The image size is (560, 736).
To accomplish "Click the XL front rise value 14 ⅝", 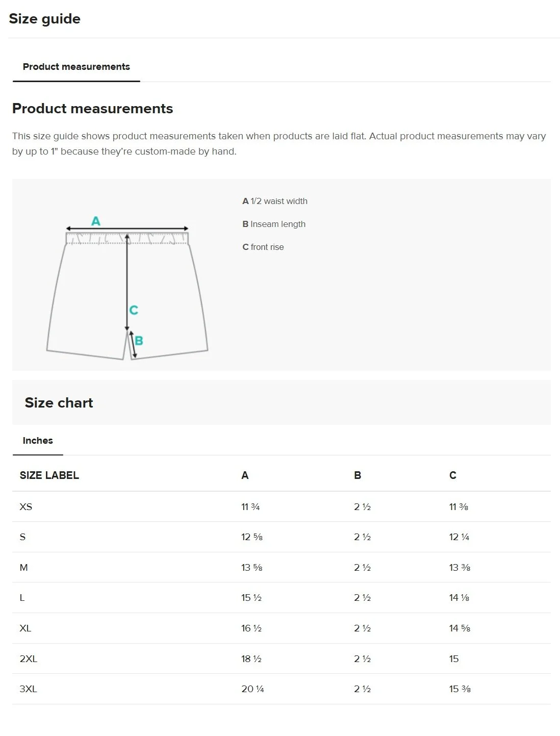I will [x=460, y=628].
